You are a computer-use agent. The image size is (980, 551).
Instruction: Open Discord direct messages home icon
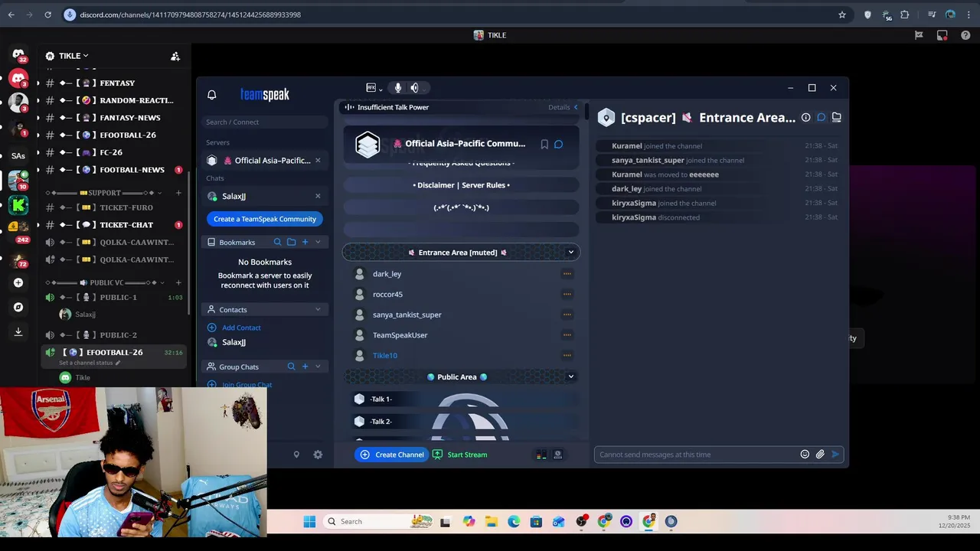click(x=18, y=54)
